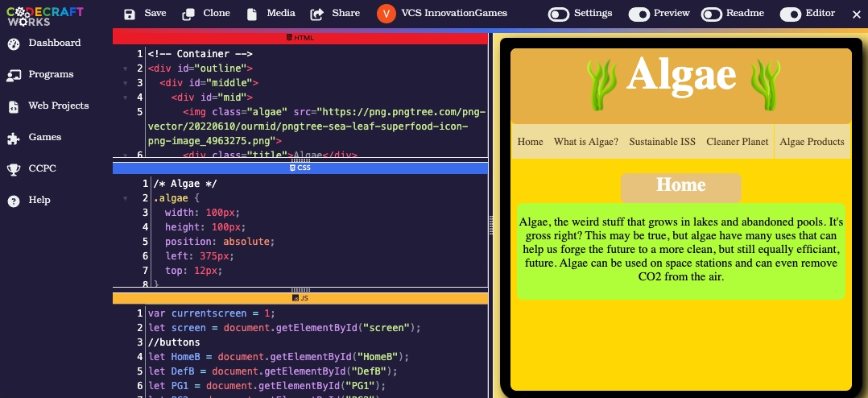Place cursor on CSS '/* Algae */' comment
This screenshot has height=398, width=868.
click(185, 184)
